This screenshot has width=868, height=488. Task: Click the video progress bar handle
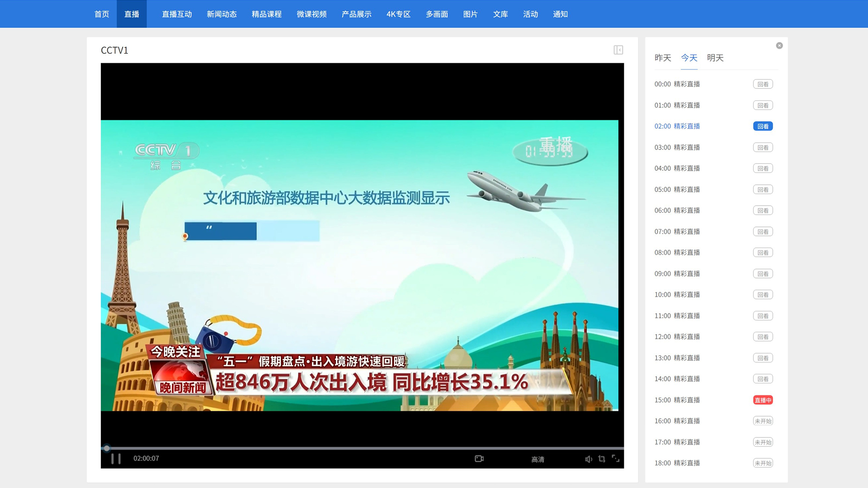(107, 448)
